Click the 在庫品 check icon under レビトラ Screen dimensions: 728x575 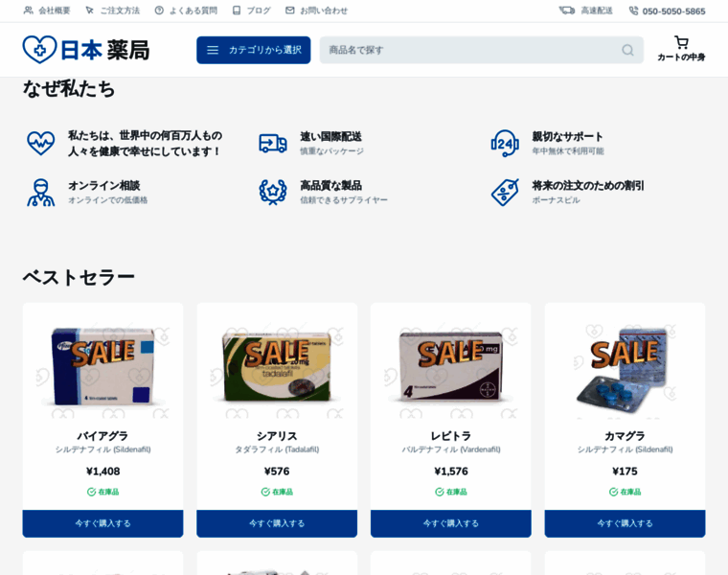(x=440, y=492)
